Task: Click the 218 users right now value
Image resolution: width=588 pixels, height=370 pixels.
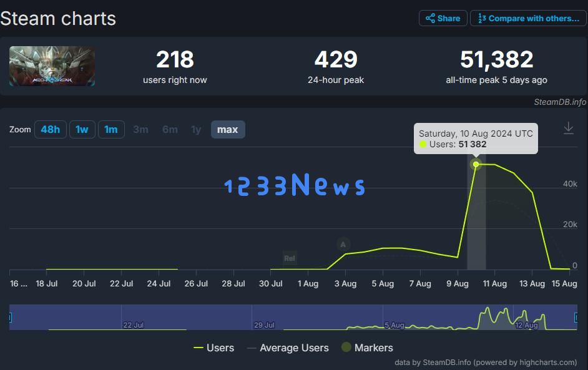Action: [175, 59]
